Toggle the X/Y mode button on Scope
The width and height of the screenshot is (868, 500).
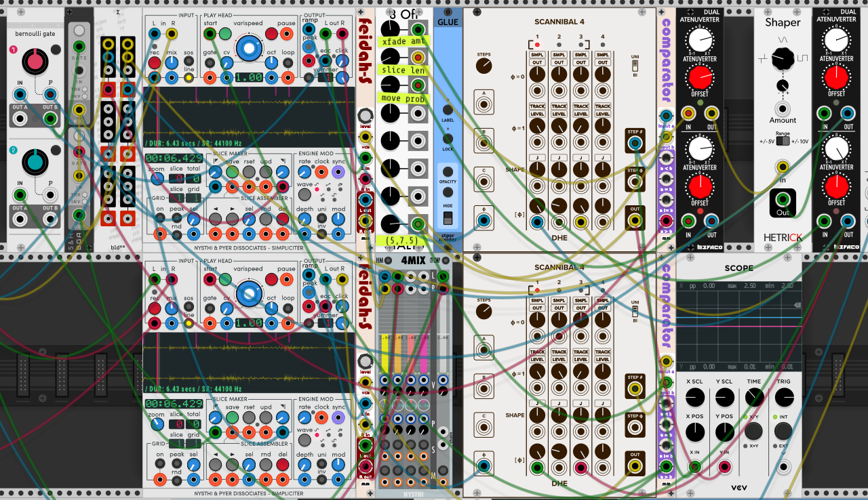pyautogui.click(x=753, y=431)
